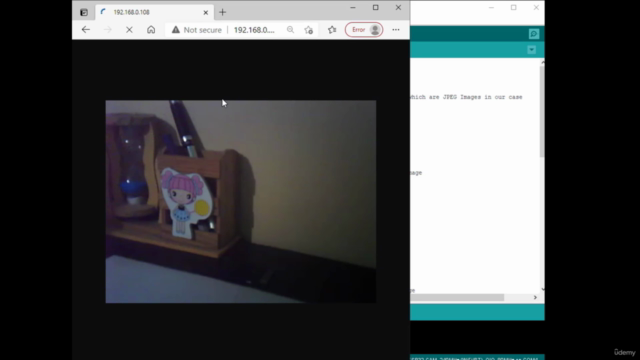The height and width of the screenshot is (360, 640).
Task: Click the ESP32 camera stream image
Action: (241, 202)
